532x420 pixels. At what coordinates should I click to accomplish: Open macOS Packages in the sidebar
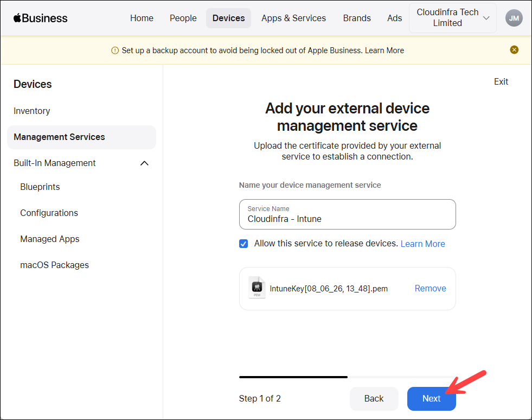pos(54,265)
